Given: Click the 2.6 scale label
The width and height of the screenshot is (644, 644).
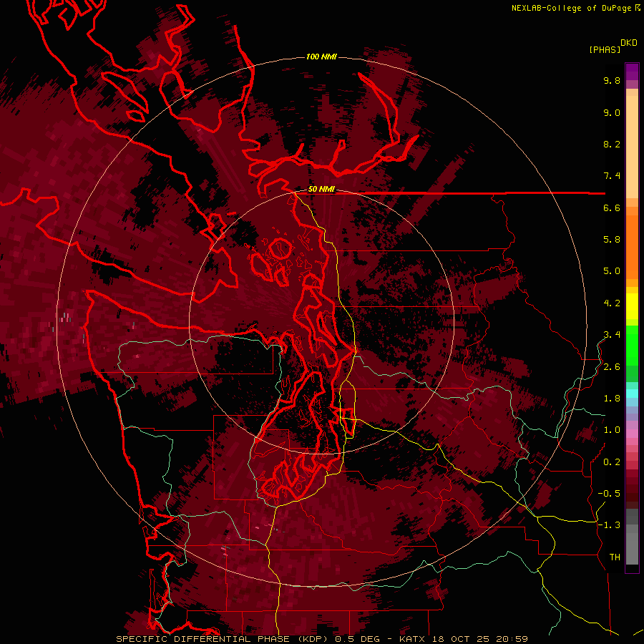Looking at the screenshot, I should (612, 367).
